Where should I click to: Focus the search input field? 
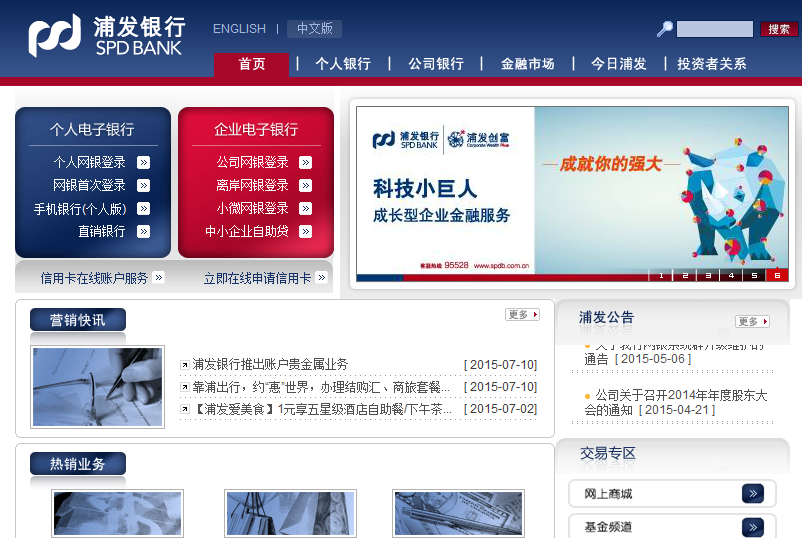tap(715, 29)
